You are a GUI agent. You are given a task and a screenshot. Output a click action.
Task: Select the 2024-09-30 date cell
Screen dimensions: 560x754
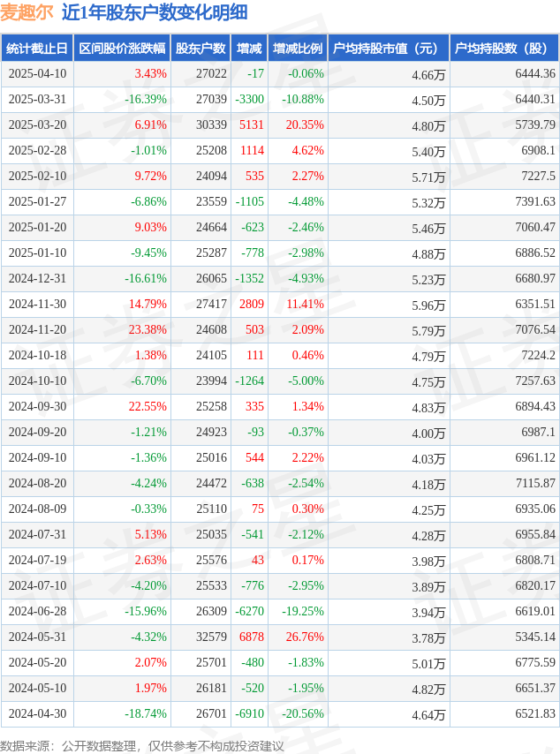(x=37, y=406)
